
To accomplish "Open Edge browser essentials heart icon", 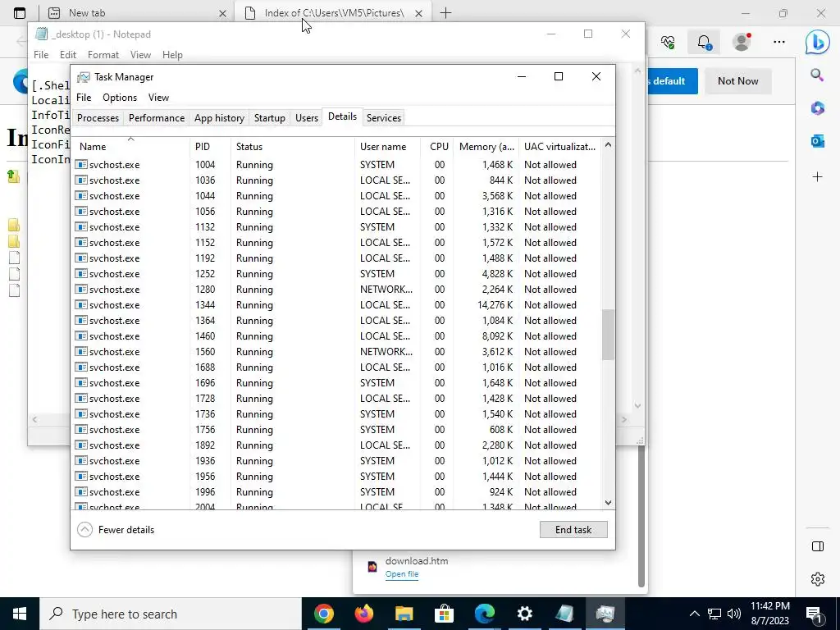I will tap(668, 43).
